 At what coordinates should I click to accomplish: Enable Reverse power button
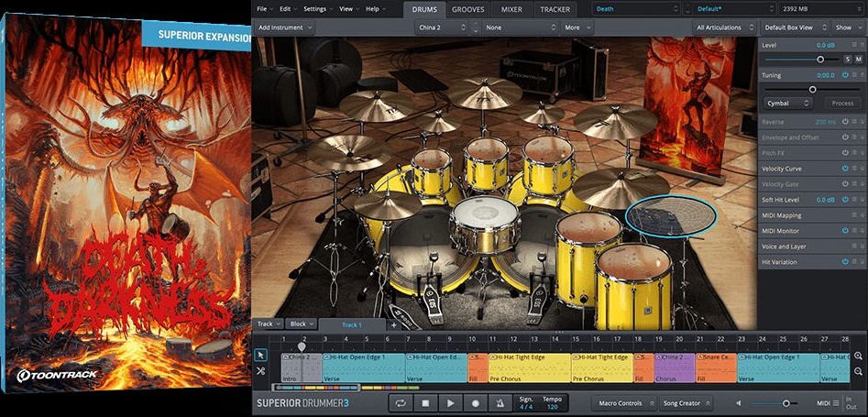[845, 121]
